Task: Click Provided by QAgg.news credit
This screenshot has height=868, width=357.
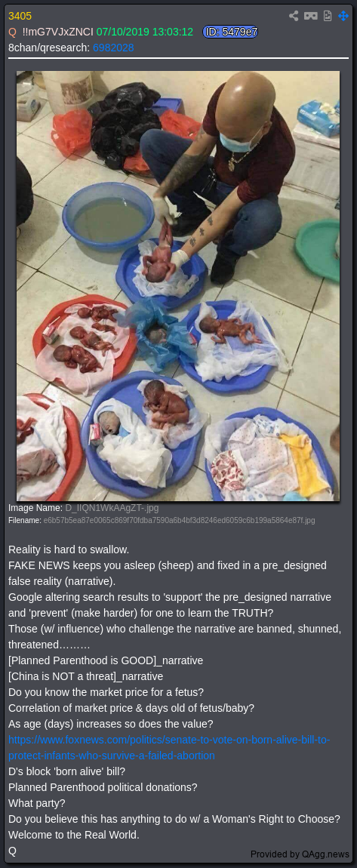Action: 300,854
